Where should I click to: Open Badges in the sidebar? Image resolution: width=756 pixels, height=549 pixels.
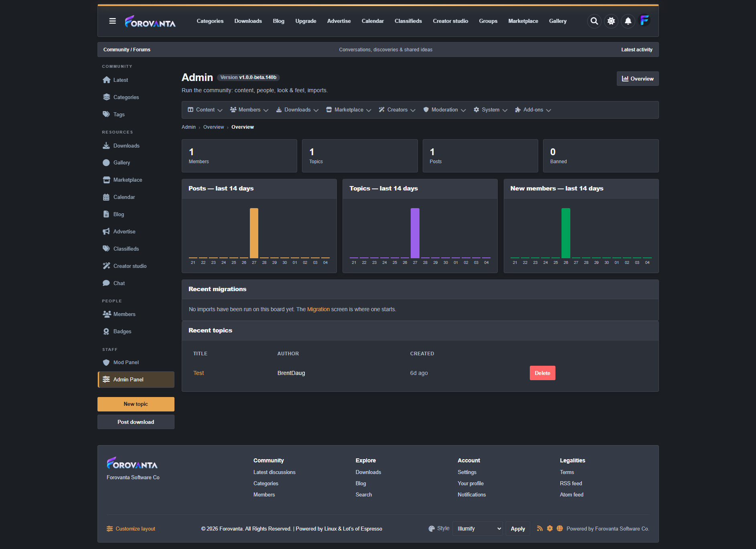(x=136, y=331)
